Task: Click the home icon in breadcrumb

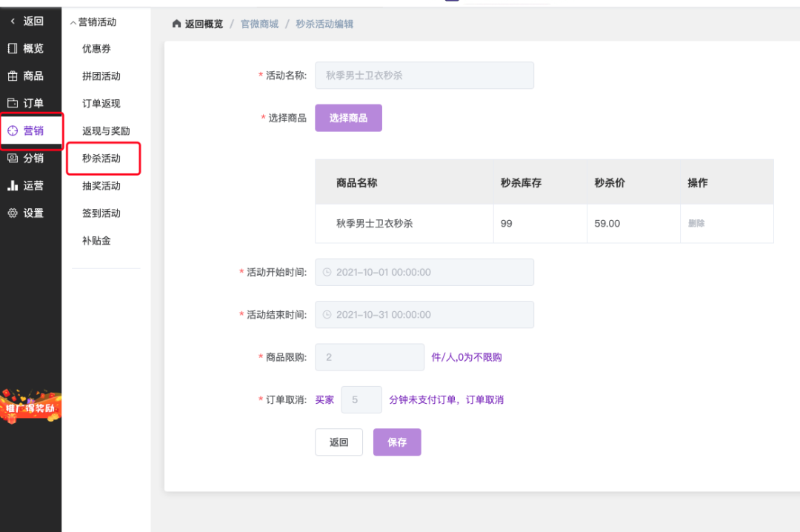Action: click(x=176, y=24)
